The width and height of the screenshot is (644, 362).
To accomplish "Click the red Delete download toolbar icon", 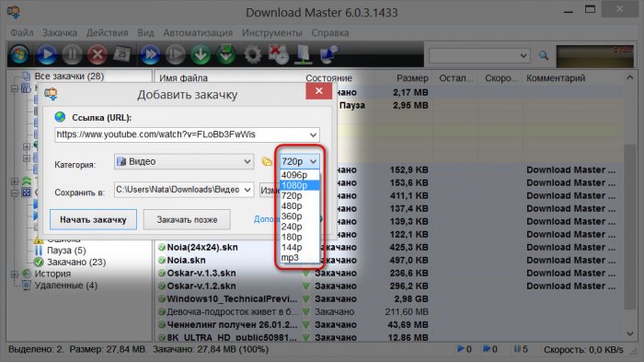I will click(x=98, y=54).
